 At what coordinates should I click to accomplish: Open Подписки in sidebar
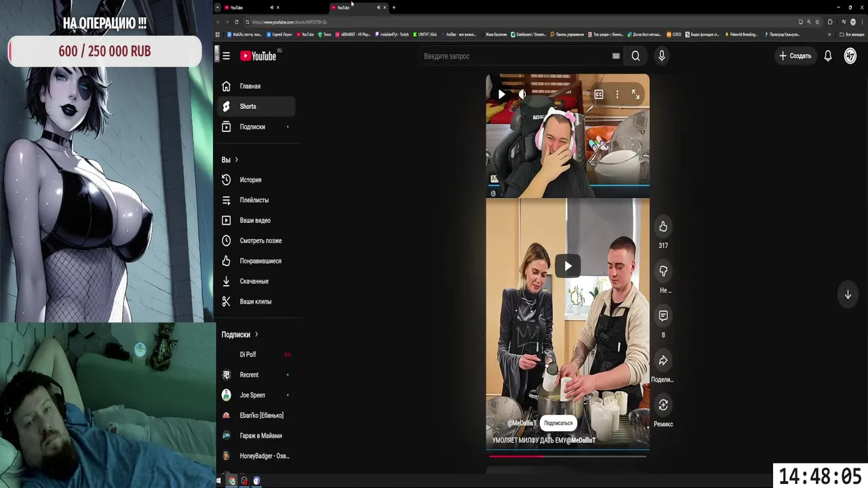click(x=256, y=127)
